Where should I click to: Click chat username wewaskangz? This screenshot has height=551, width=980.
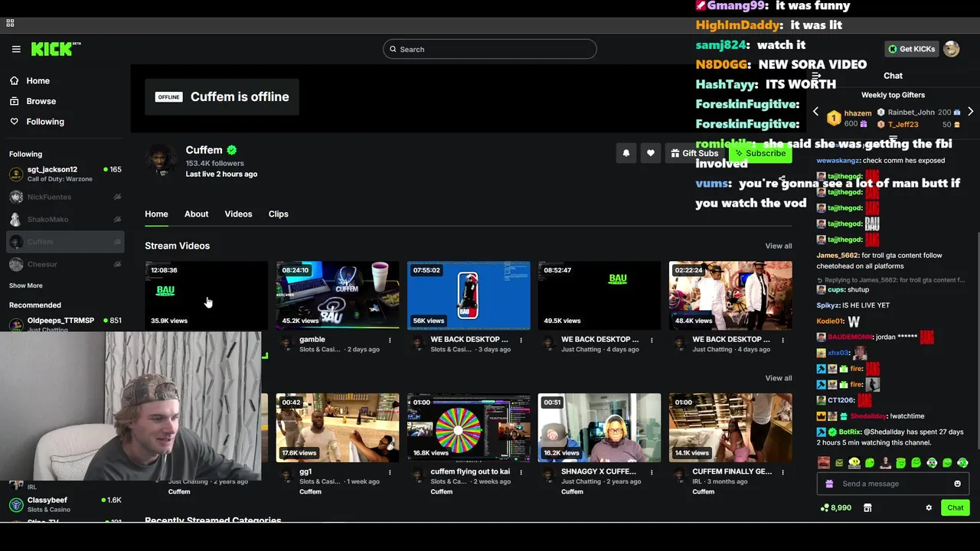[x=838, y=161]
